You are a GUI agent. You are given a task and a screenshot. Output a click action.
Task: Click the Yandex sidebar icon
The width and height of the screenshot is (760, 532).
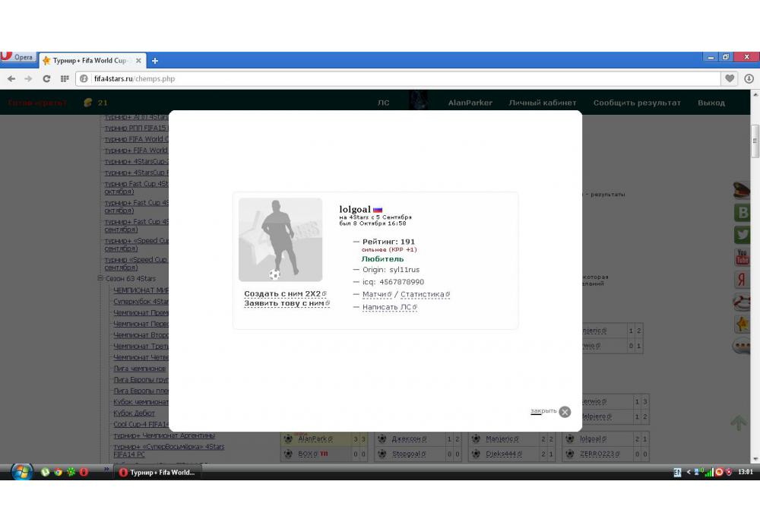point(742,280)
